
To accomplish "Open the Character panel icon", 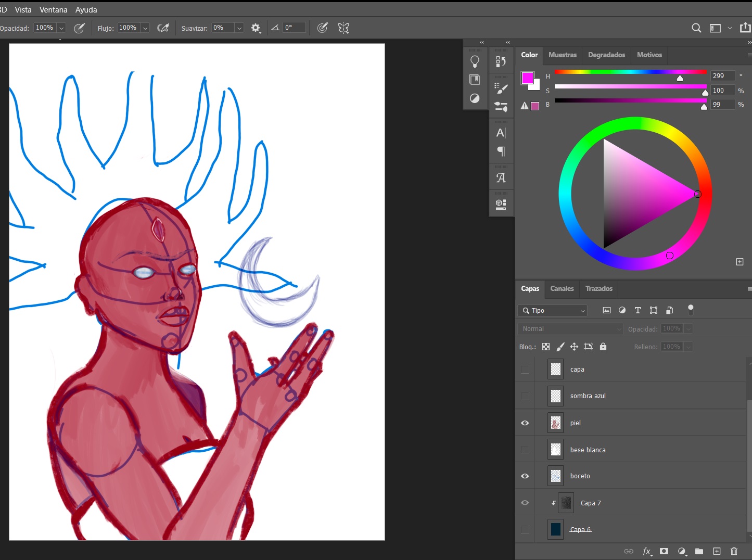I will click(x=501, y=133).
